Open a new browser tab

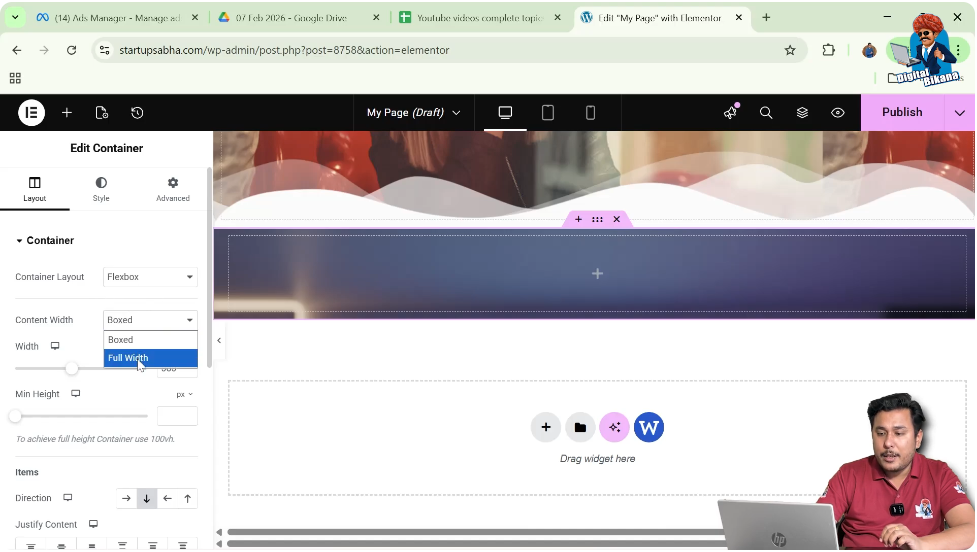[x=766, y=17]
